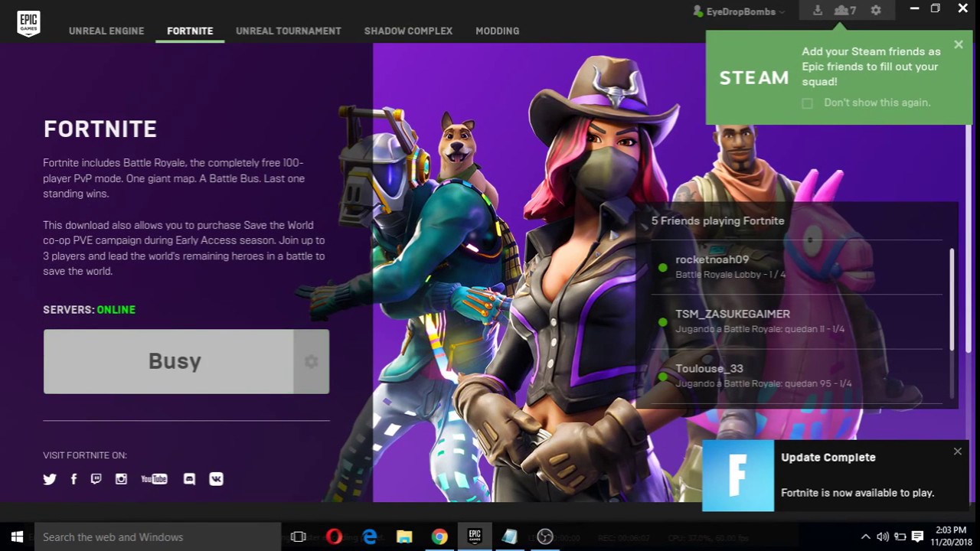Select friend TSM_ZASUKEGAIMER
The image size is (980, 551).
tap(797, 321)
